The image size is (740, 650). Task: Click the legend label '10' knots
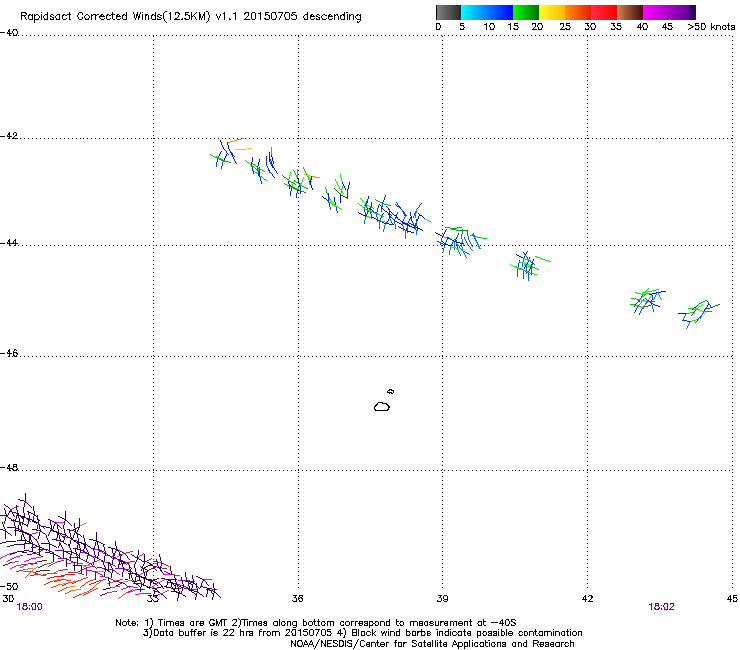[489, 27]
